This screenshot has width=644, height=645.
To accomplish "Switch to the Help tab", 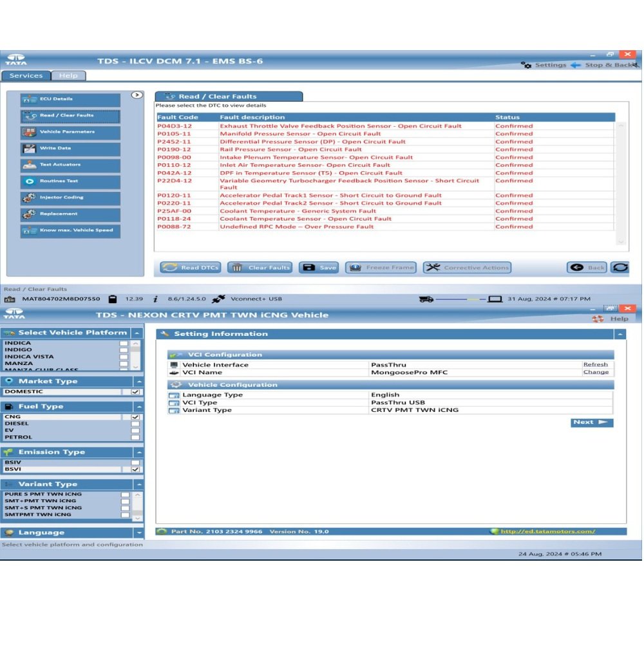I will [x=68, y=76].
